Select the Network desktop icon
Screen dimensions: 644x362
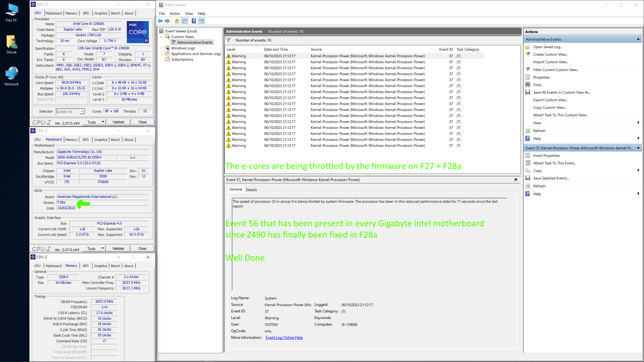tap(12, 76)
